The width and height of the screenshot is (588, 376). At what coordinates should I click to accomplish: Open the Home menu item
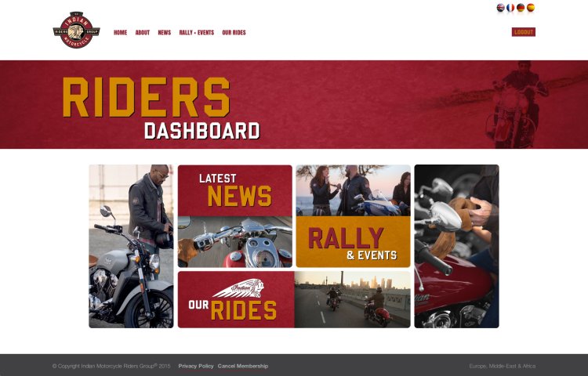click(x=121, y=33)
